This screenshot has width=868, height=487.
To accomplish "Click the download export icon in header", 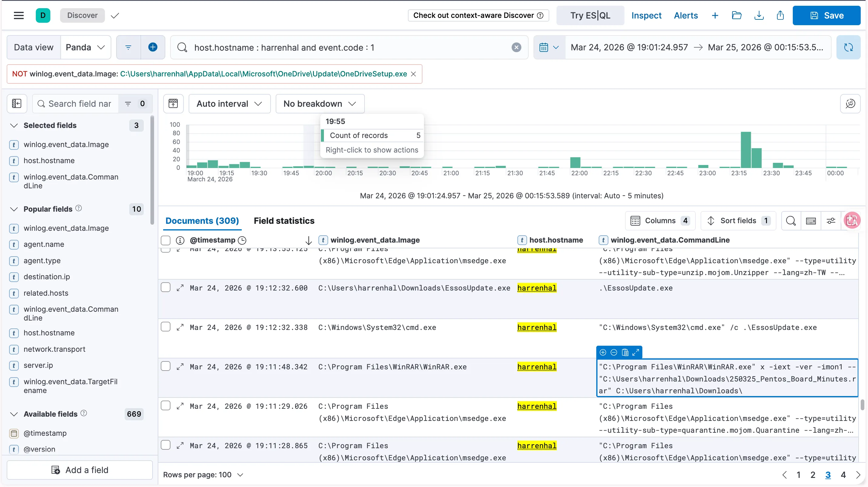I will pyautogui.click(x=759, y=15).
